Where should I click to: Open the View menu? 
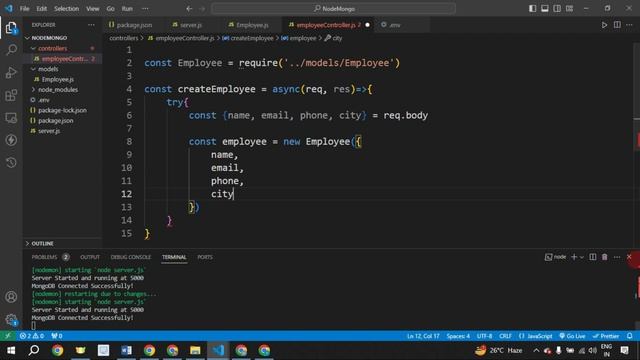pos(93,9)
